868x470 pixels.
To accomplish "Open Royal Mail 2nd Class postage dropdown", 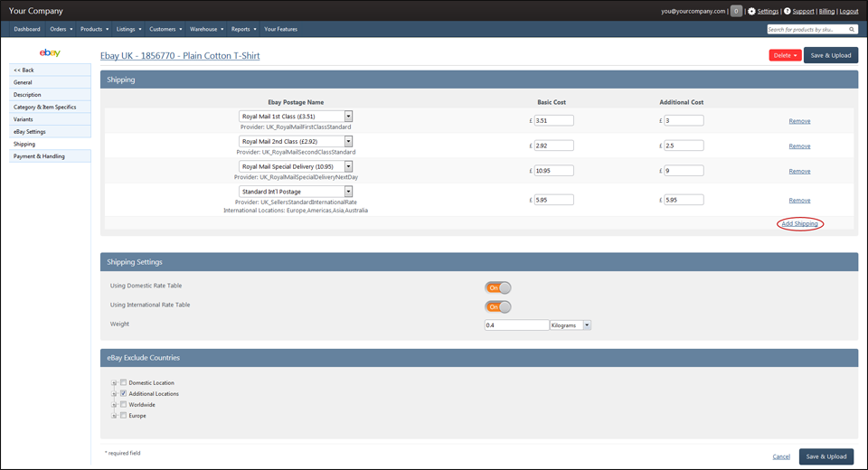I will point(296,141).
